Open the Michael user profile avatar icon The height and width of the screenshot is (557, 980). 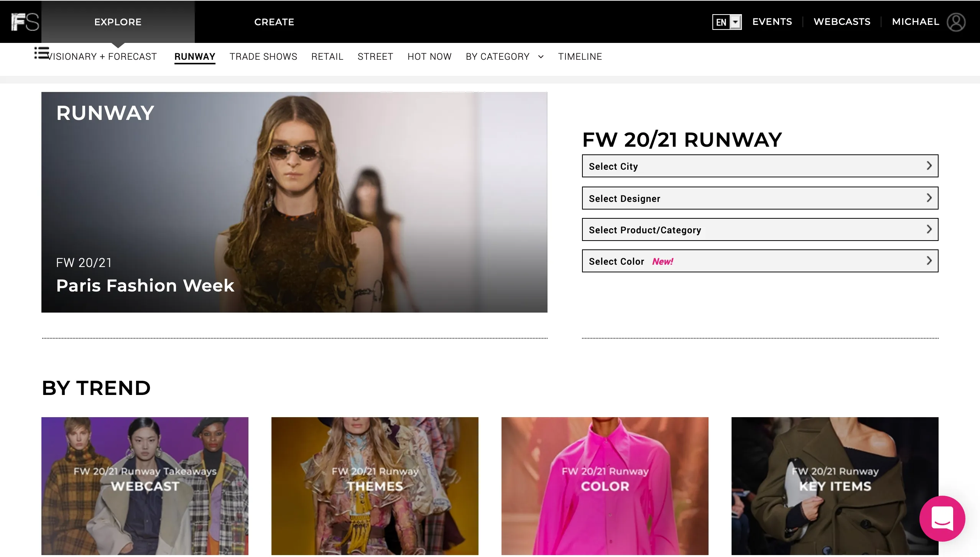pos(956,22)
